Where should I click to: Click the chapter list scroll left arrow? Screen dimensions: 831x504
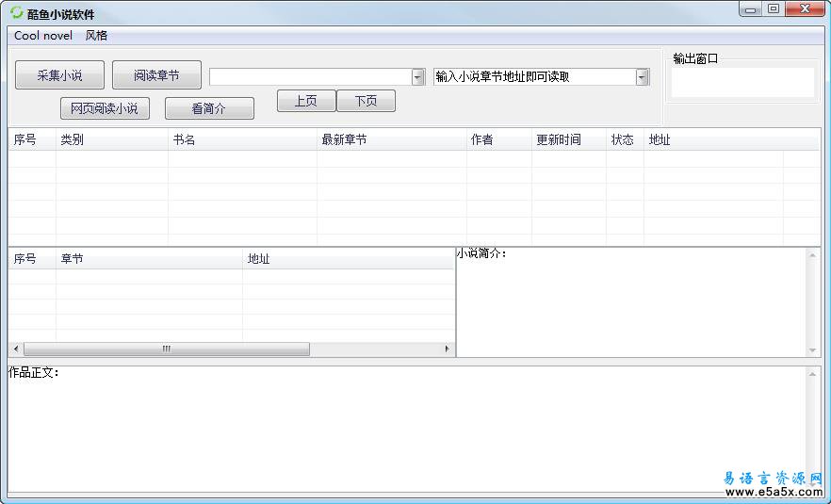16,349
